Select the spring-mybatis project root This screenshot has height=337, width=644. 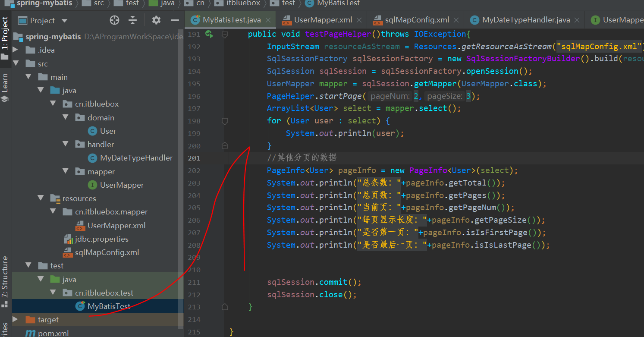pos(53,37)
